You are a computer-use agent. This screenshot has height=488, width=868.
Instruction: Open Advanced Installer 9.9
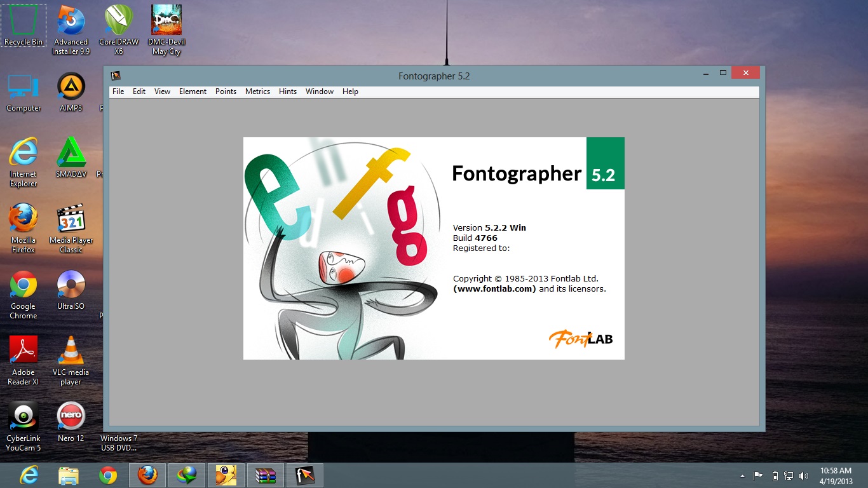(71, 22)
